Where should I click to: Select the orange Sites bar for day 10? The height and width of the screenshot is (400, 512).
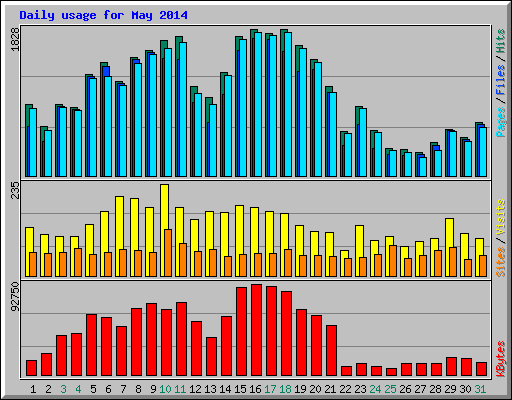click(x=168, y=253)
